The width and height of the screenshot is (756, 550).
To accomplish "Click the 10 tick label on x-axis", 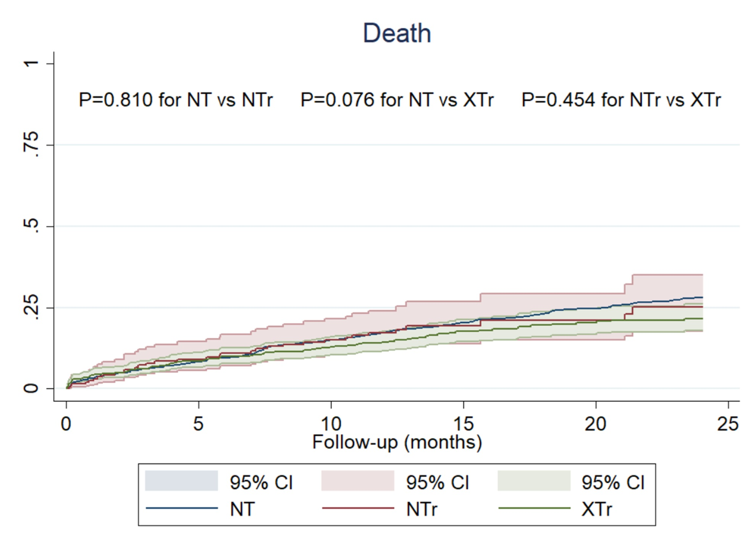I will [x=331, y=424].
